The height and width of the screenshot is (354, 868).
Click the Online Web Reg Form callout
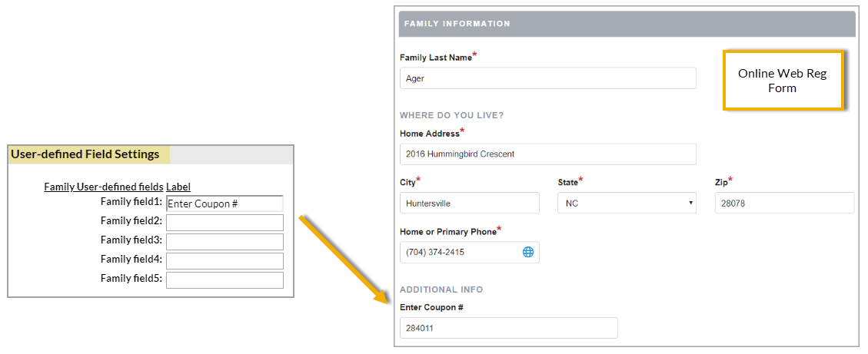tap(783, 81)
